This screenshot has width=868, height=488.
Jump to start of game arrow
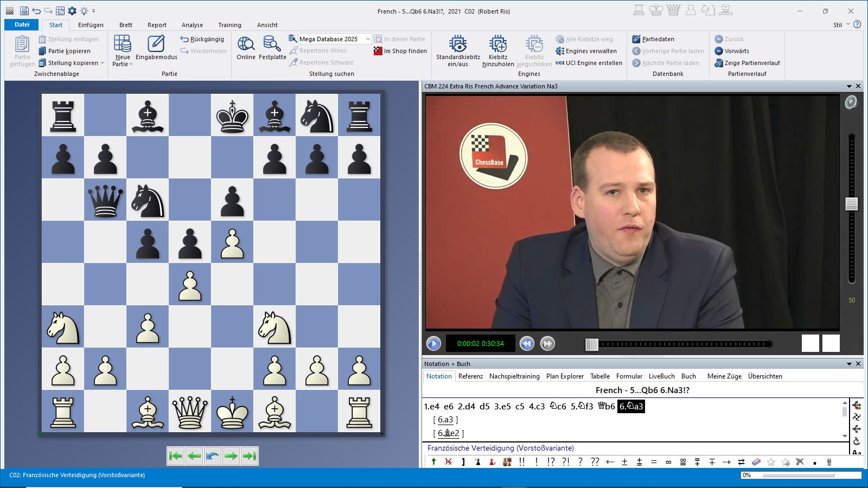[x=175, y=456]
